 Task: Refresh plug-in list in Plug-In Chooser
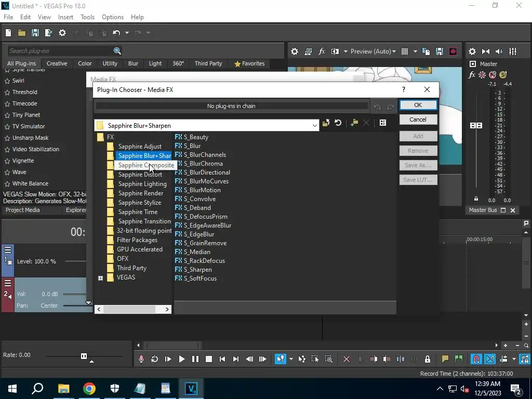tap(338, 123)
